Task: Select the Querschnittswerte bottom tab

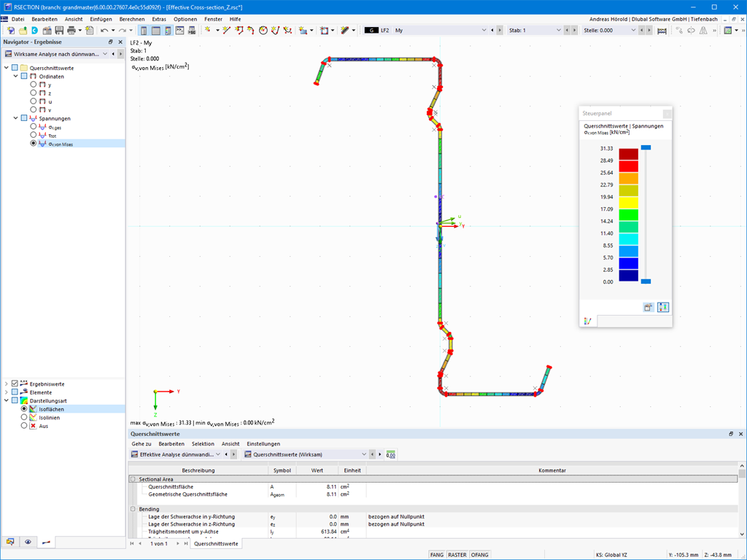Action: 216,543
